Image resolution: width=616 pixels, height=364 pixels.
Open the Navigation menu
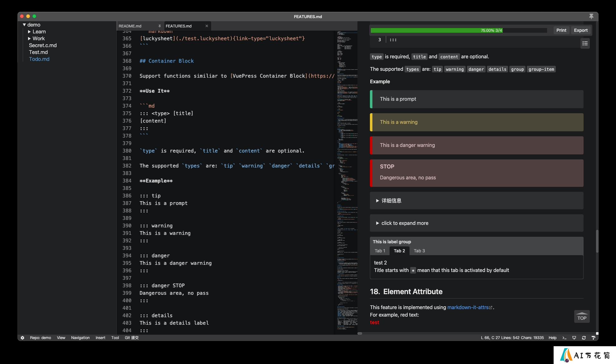(80, 338)
